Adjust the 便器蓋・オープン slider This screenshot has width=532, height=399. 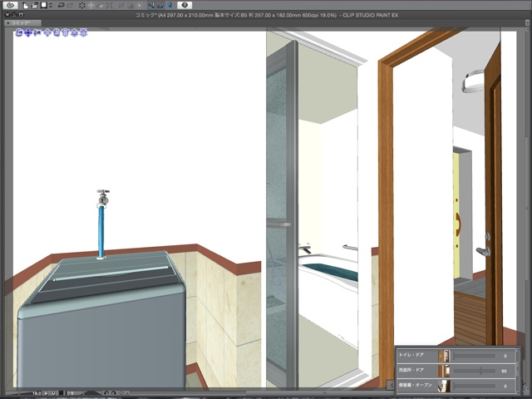pyautogui.click(x=474, y=386)
